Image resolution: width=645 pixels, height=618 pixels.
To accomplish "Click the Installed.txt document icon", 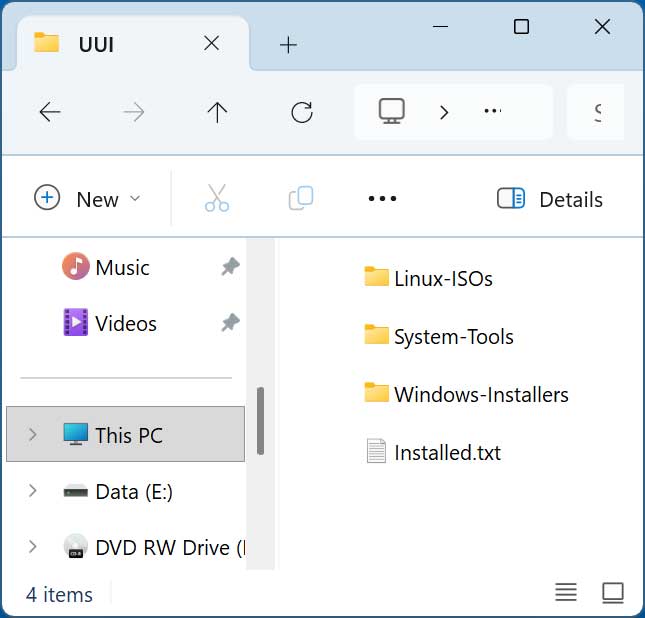I will 376,451.
